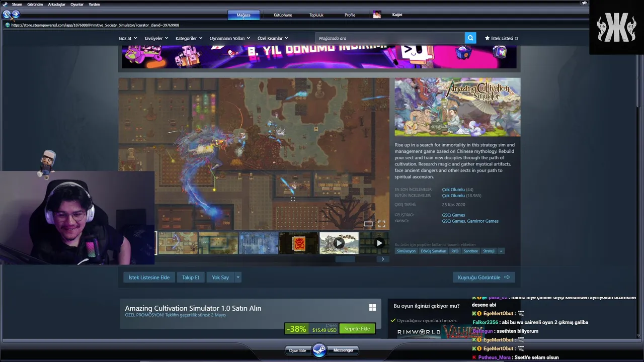Click the anniversary sale banner

tap(319, 57)
